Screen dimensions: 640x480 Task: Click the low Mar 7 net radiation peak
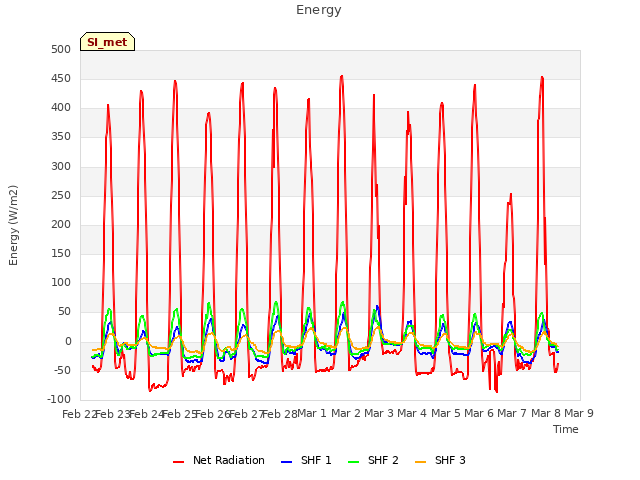pos(510,195)
